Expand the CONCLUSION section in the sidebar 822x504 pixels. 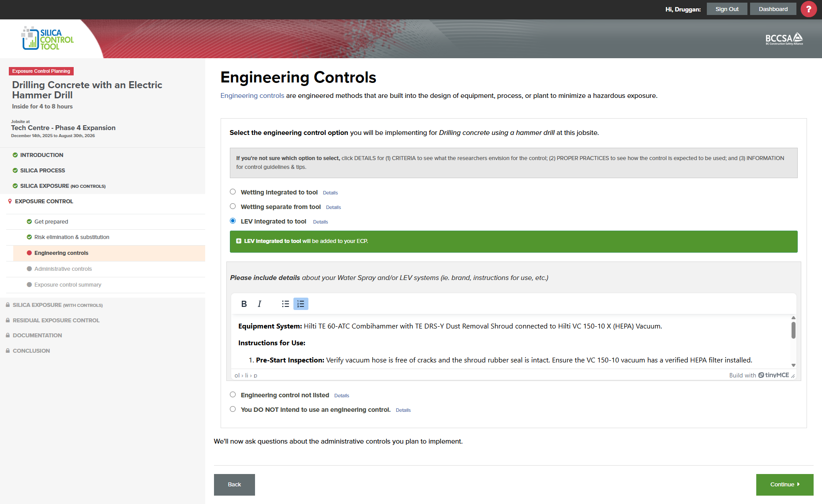click(31, 351)
